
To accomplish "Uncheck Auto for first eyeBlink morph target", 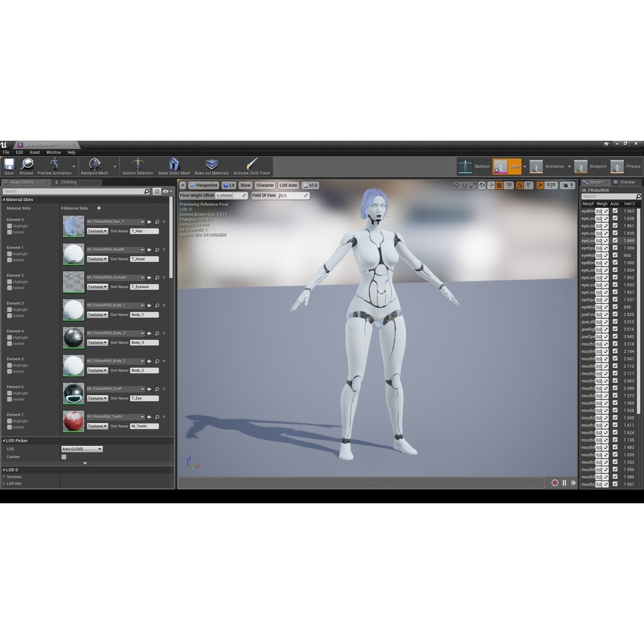I will [615, 210].
